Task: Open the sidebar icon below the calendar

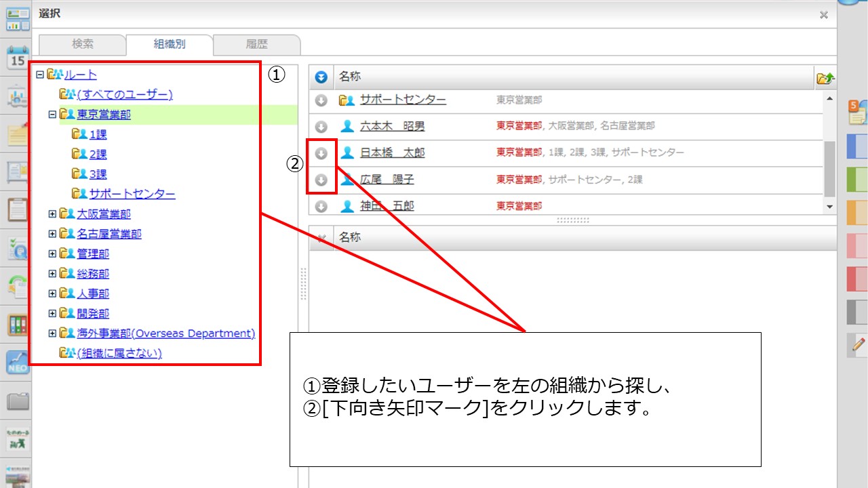Action: [x=18, y=97]
